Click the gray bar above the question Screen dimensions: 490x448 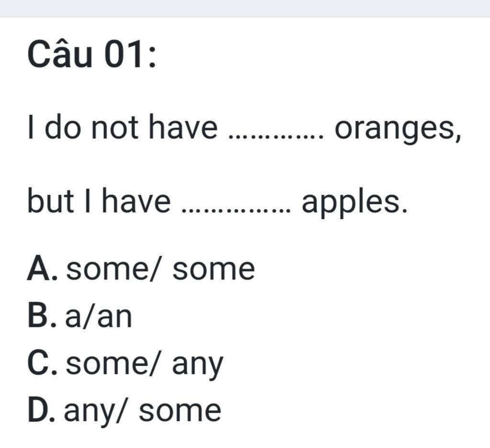point(245,8)
